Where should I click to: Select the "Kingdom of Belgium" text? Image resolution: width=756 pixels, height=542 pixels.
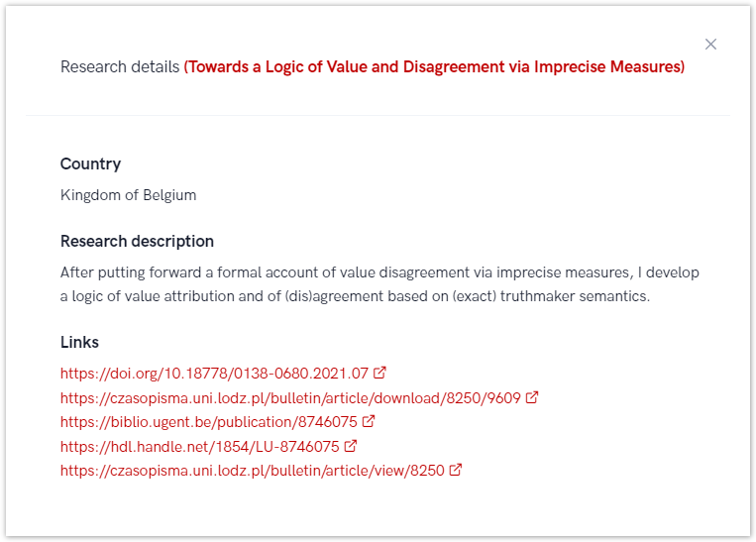click(128, 195)
